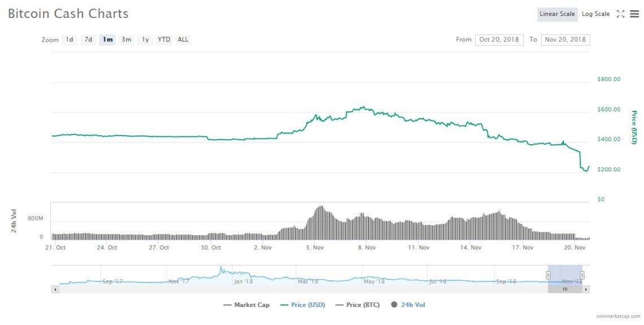644x325 pixels.
Task: Click Jan '18 label in navigator
Action: point(243,281)
